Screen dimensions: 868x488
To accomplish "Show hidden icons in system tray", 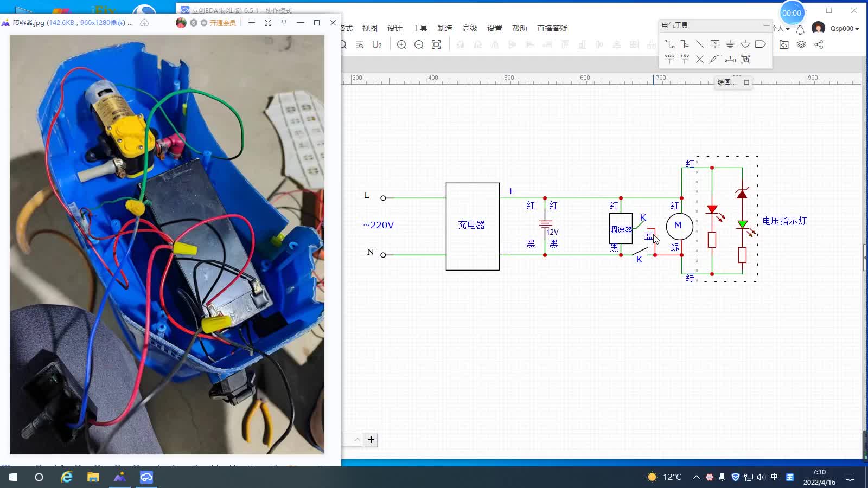I will 697,477.
